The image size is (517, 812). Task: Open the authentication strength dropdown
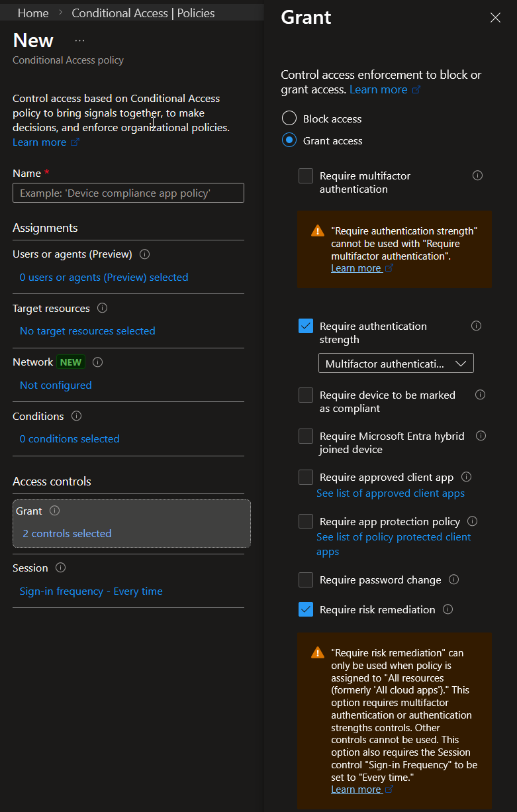(x=396, y=364)
